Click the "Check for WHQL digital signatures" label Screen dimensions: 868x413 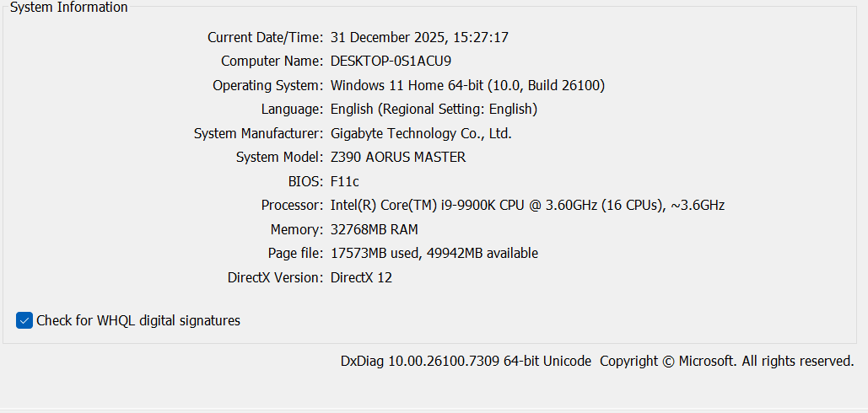(x=138, y=320)
